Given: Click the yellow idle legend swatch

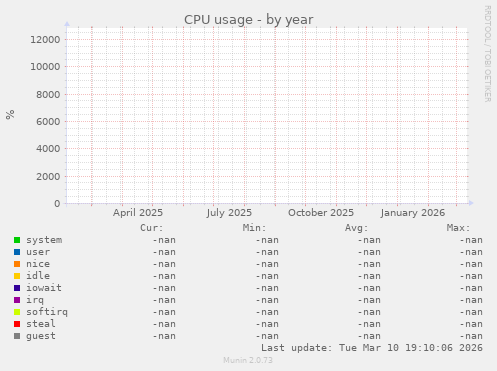Looking at the screenshot, I should (x=17, y=276).
